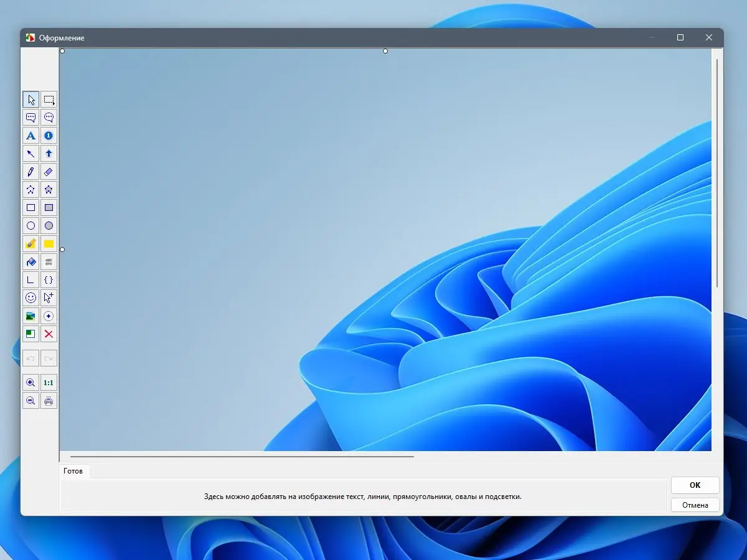747x560 pixels.
Task: Delete selected object with red X
Action: pos(49,334)
